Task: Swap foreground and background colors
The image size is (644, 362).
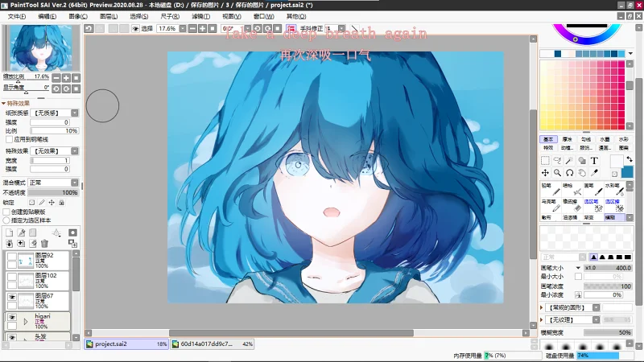Action: pyautogui.click(x=630, y=158)
